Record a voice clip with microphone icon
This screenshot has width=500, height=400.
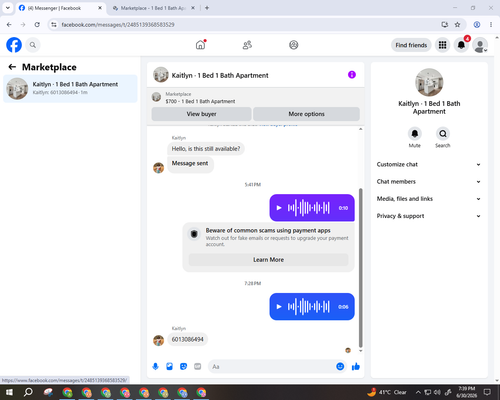155,367
